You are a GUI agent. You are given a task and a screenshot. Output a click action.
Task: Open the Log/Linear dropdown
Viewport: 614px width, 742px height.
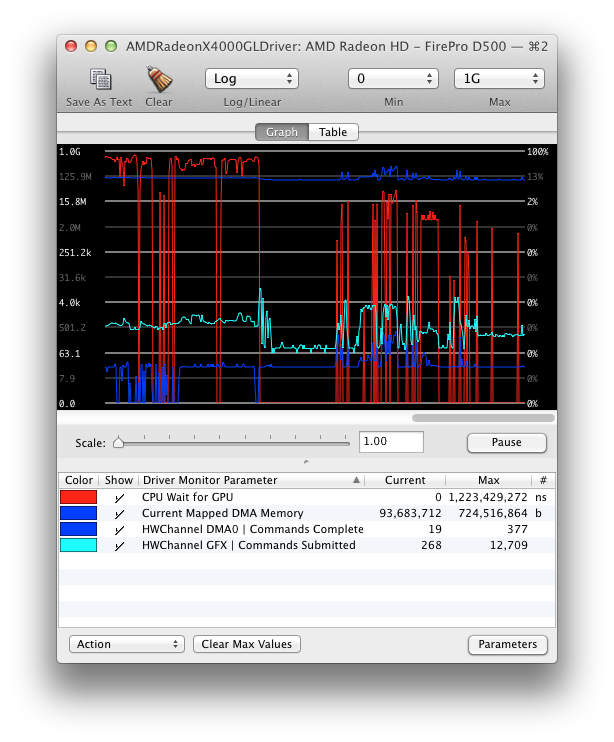(252, 79)
